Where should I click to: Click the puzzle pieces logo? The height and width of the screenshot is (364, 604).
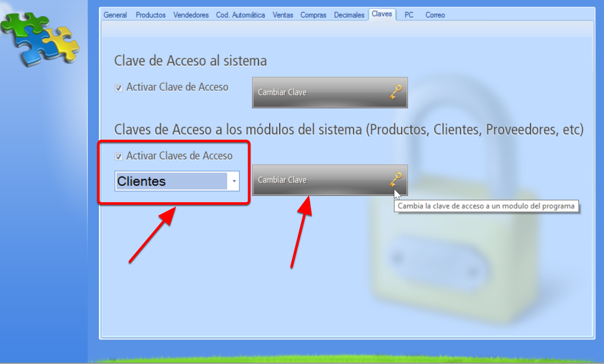coord(40,39)
